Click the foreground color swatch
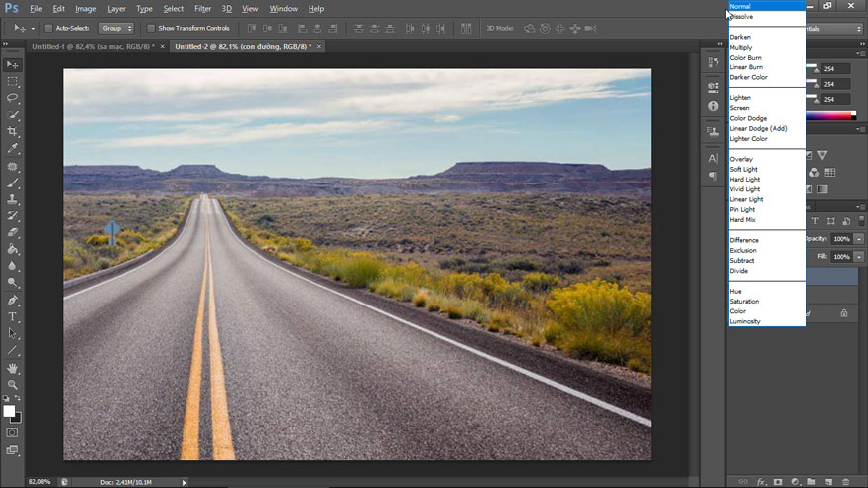 (x=8, y=411)
